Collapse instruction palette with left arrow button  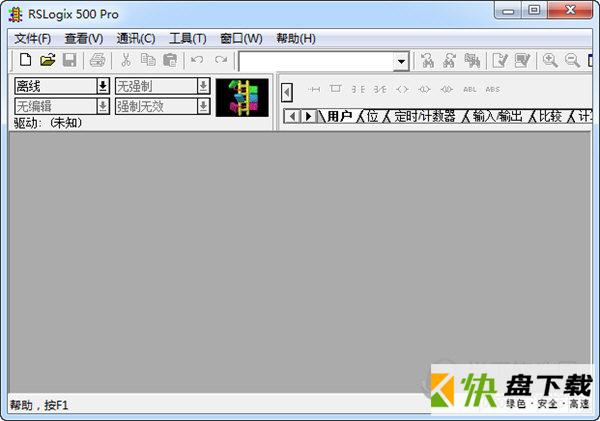click(287, 92)
